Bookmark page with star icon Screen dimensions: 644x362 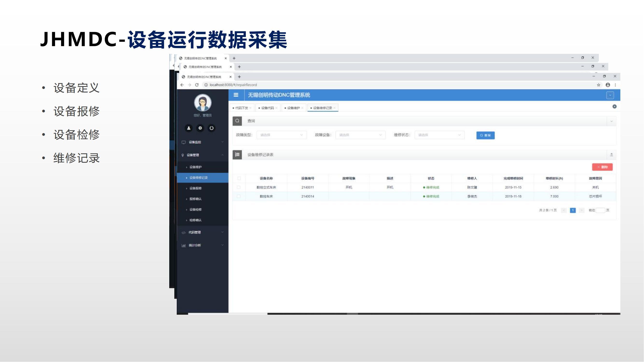[599, 85]
